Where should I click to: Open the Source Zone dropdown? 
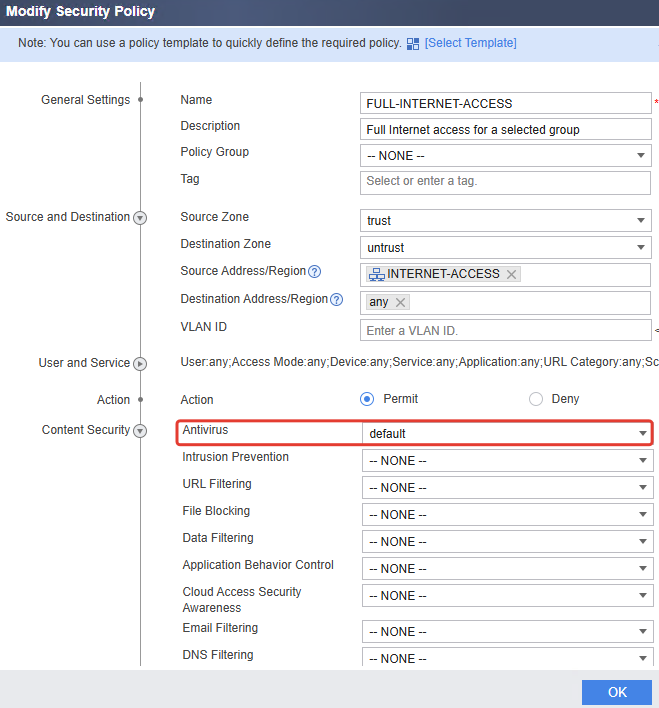505,220
